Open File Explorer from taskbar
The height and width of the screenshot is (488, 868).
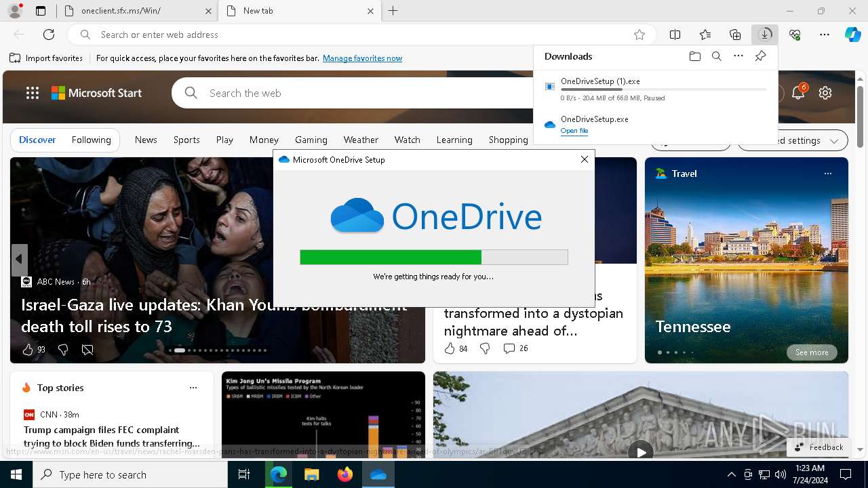click(x=311, y=474)
